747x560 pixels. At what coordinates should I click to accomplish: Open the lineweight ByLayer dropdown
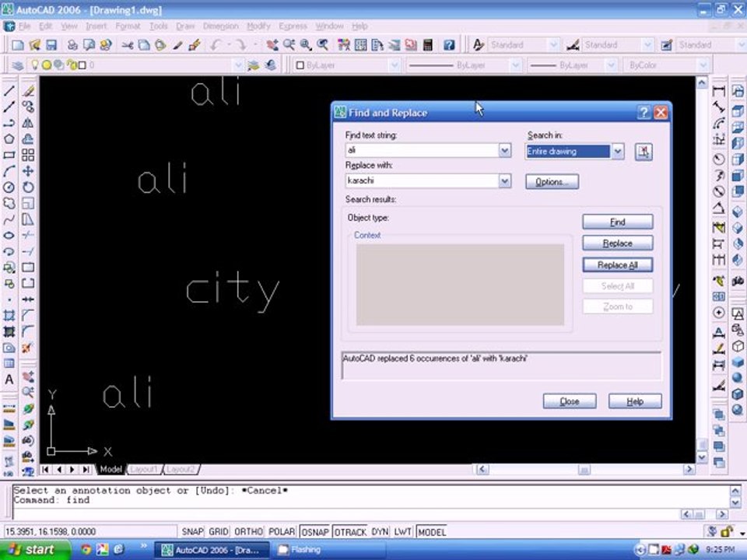(x=612, y=65)
